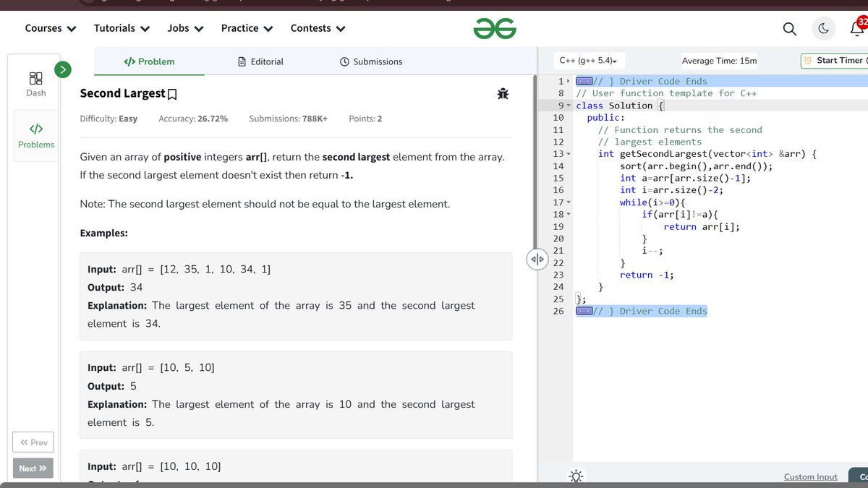
Task: Click Output: 5 in second example
Action: (x=112, y=386)
